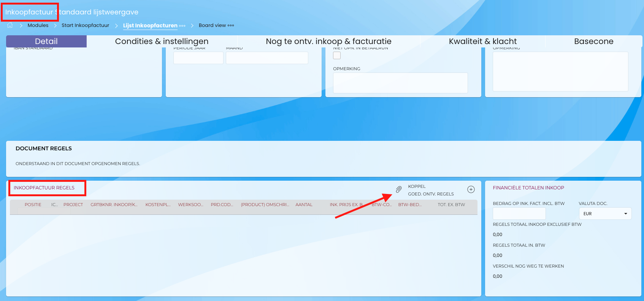Screen dimensions: 644x301
Task: Sort by Positie column header
Action: [33, 205]
